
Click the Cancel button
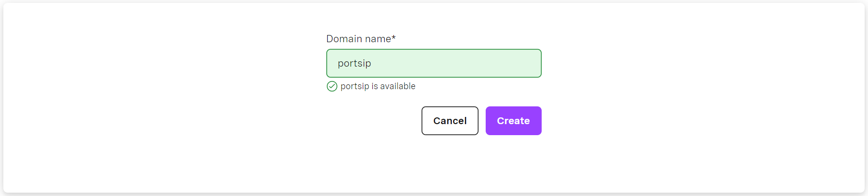click(449, 121)
